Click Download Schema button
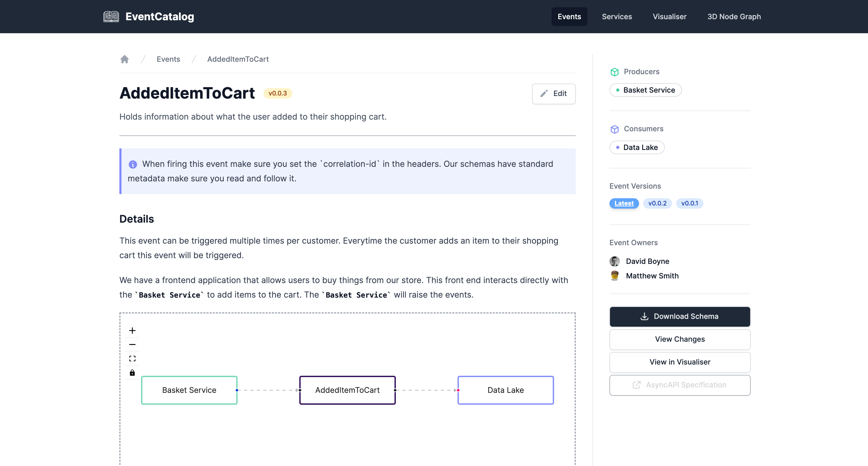868x466 pixels. 680,316
